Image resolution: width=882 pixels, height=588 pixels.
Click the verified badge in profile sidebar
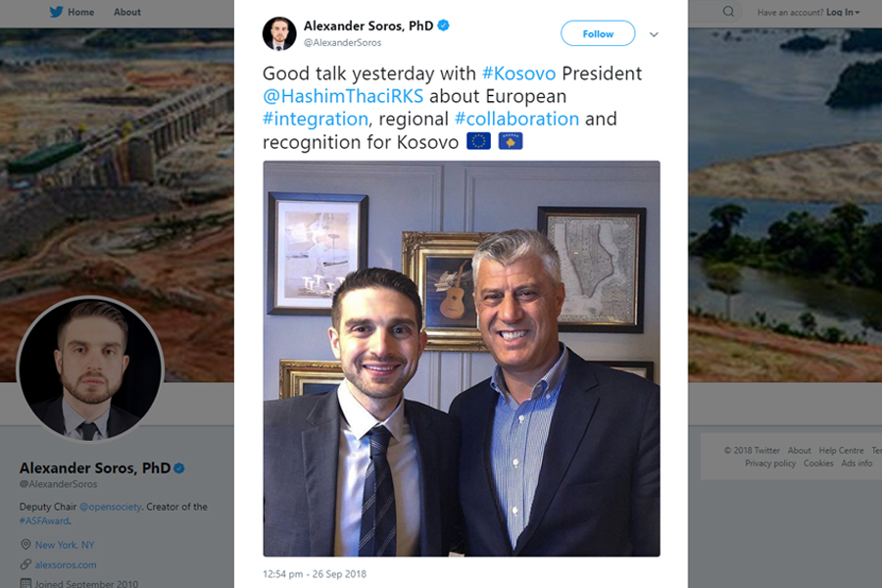click(179, 468)
